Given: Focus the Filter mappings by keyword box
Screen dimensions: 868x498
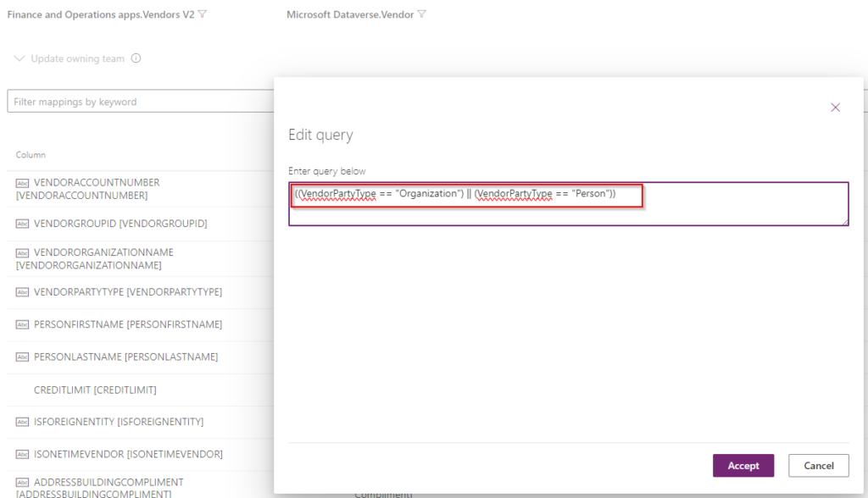Looking at the screenshot, I should [x=141, y=102].
